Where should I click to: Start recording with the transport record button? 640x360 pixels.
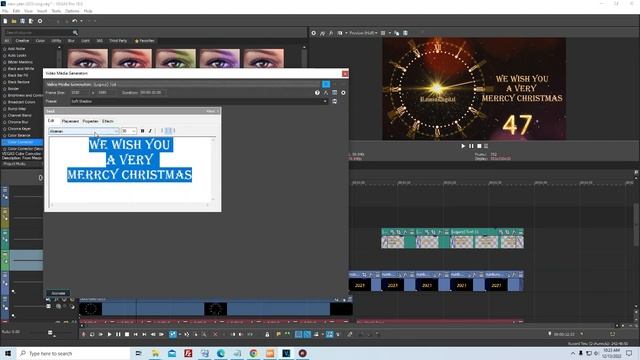(x=83, y=334)
